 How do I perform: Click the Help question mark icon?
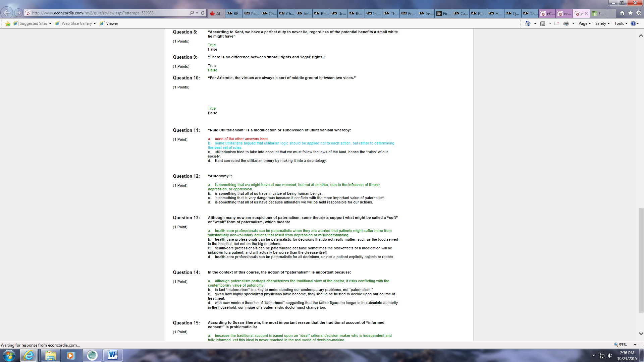tap(633, 23)
